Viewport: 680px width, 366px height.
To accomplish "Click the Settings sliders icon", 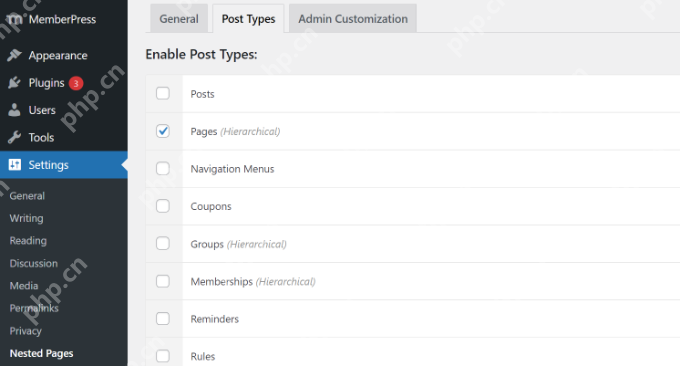I will pyautogui.click(x=15, y=165).
